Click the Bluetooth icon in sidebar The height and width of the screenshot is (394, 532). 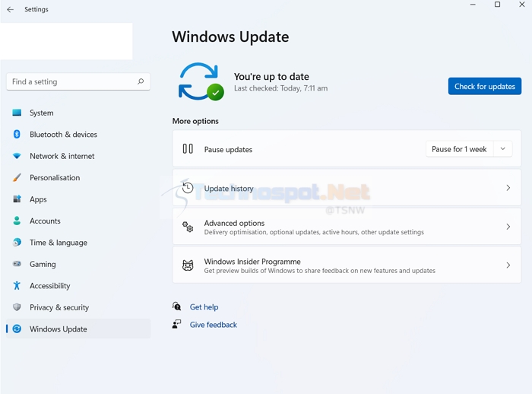tap(17, 134)
